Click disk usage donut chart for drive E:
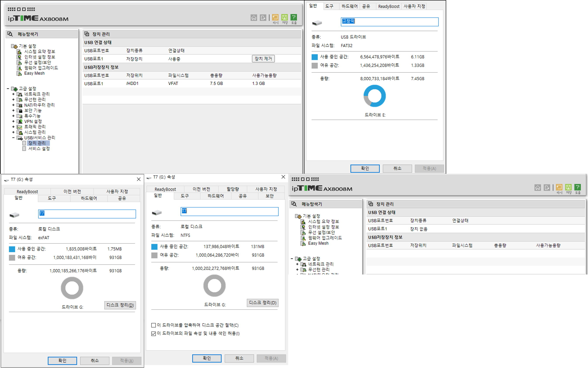 pyautogui.click(x=374, y=96)
